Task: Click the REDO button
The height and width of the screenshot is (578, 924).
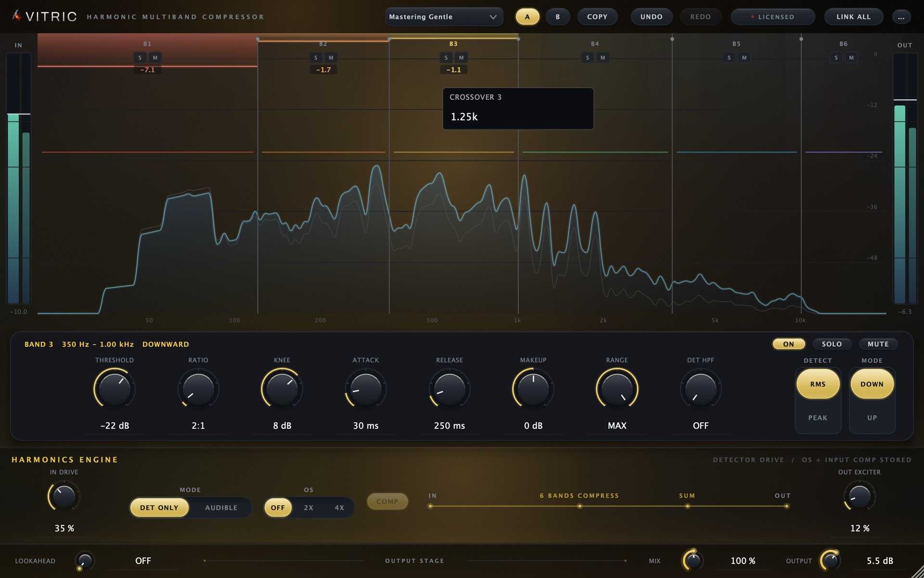Action: point(700,17)
